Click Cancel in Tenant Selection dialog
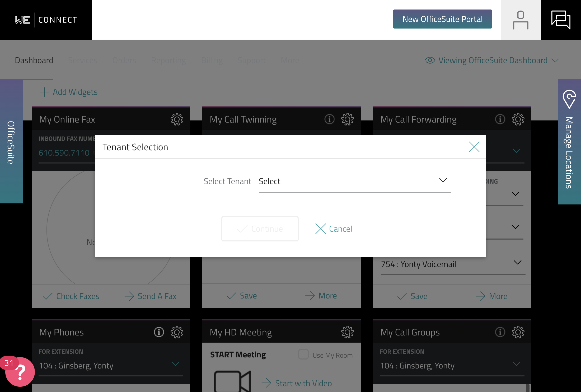The height and width of the screenshot is (392, 581). pos(334,229)
